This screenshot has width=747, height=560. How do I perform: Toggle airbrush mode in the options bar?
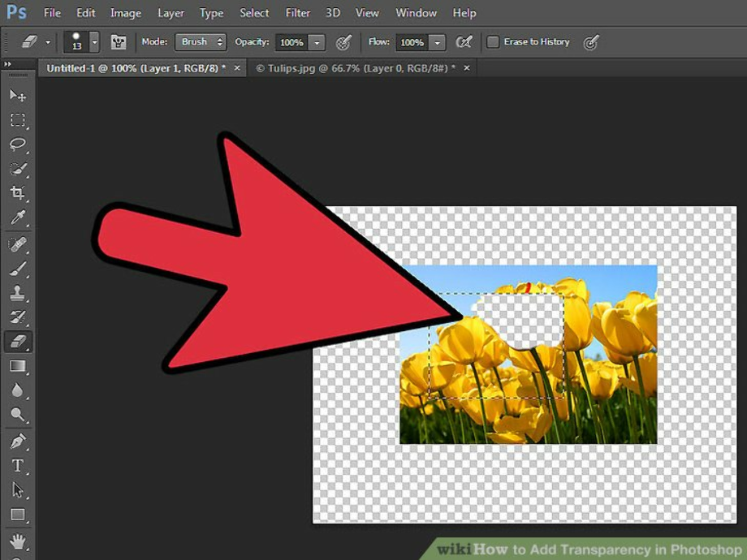[x=343, y=41]
